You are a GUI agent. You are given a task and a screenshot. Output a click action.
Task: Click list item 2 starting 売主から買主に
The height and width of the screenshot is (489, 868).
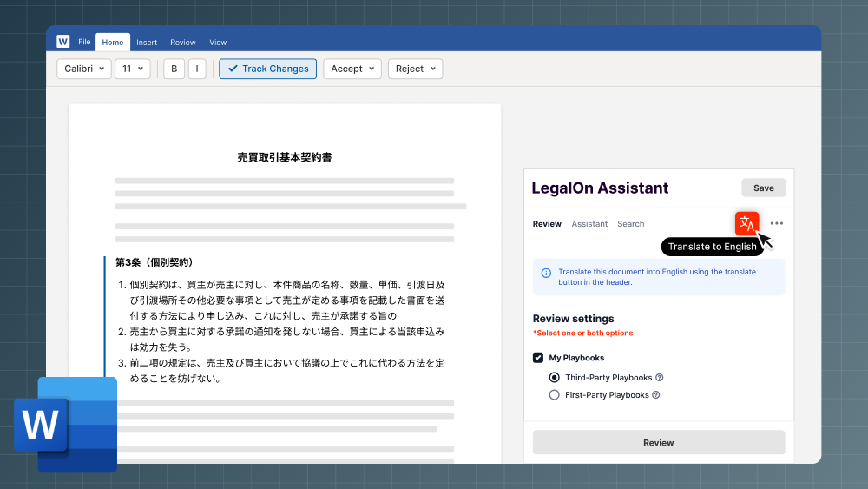click(x=282, y=340)
